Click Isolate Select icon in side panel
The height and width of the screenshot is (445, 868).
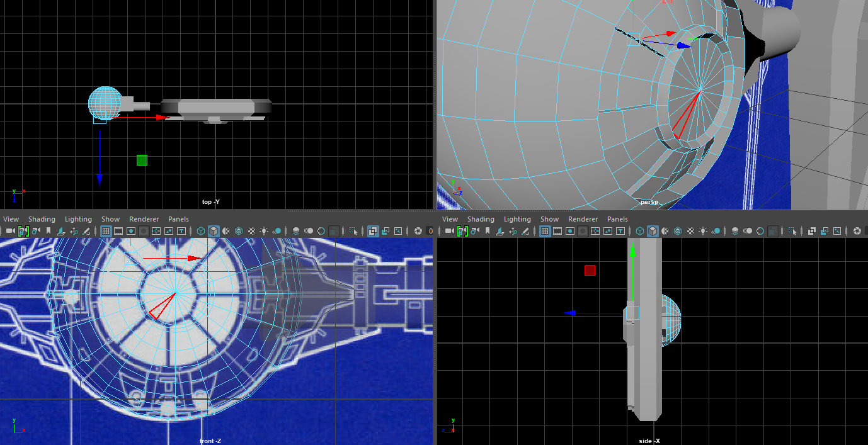tap(792, 231)
